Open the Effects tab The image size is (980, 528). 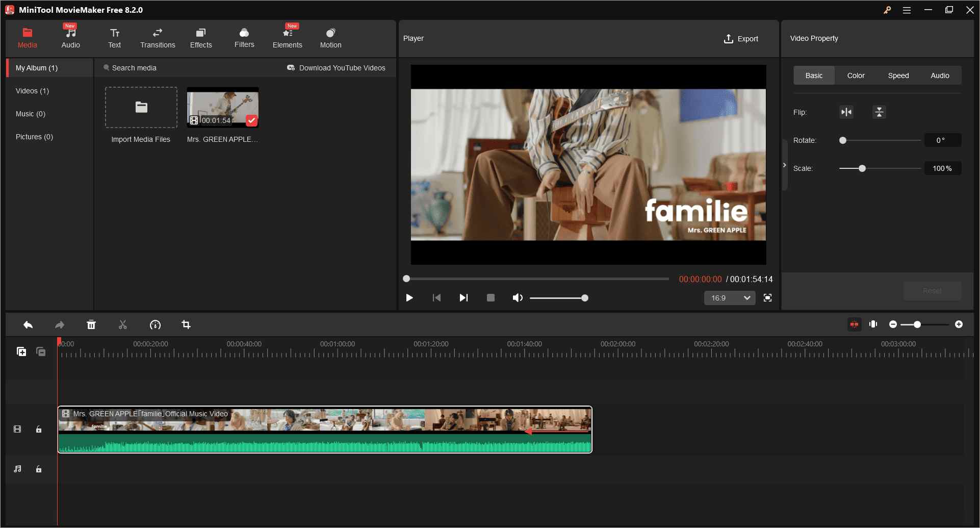point(201,38)
